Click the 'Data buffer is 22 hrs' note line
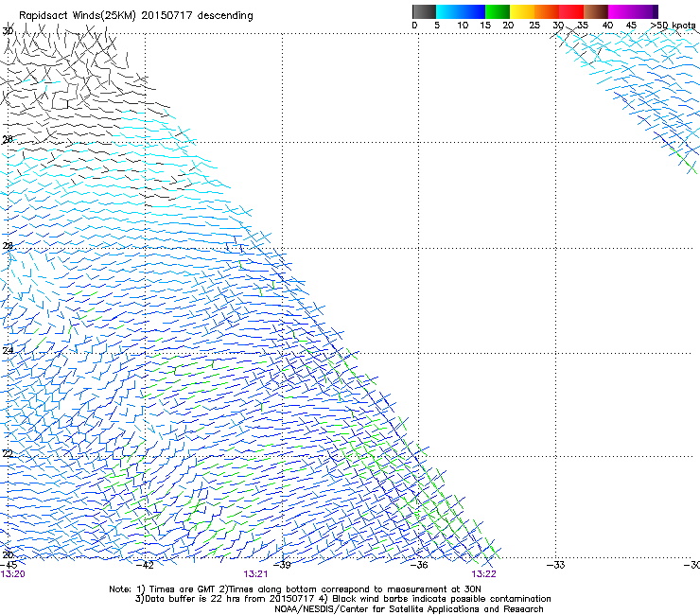The width and height of the screenshot is (700, 615). (342, 599)
